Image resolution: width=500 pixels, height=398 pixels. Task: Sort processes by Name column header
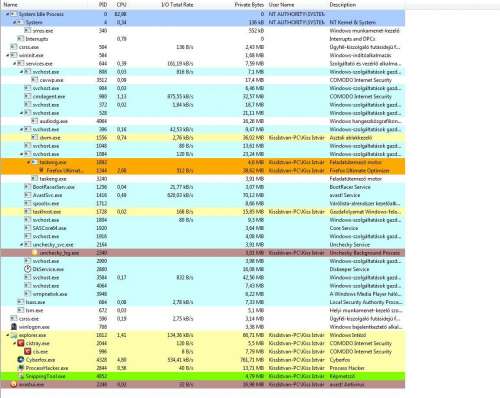point(10,5)
